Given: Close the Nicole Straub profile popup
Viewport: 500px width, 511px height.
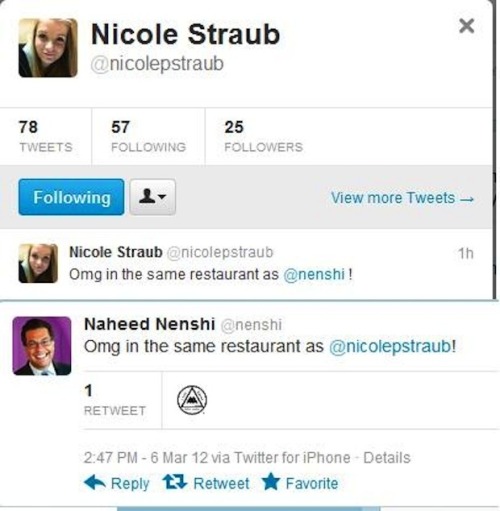Looking at the screenshot, I should click(x=466, y=26).
